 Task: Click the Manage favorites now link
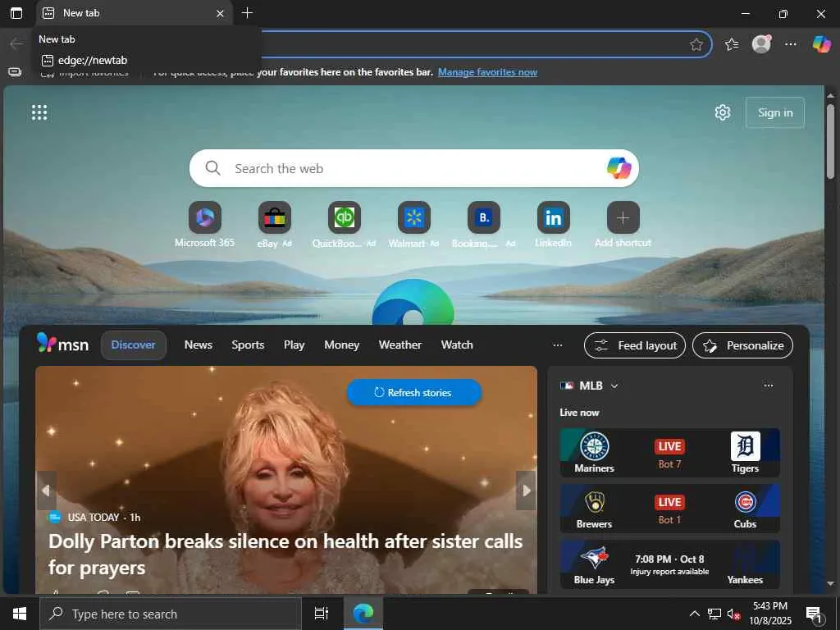pyautogui.click(x=487, y=72)
